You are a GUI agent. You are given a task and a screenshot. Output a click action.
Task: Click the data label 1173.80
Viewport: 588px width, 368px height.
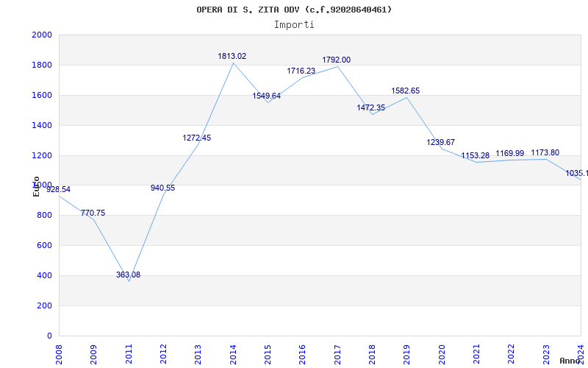(x=545, y=153)
